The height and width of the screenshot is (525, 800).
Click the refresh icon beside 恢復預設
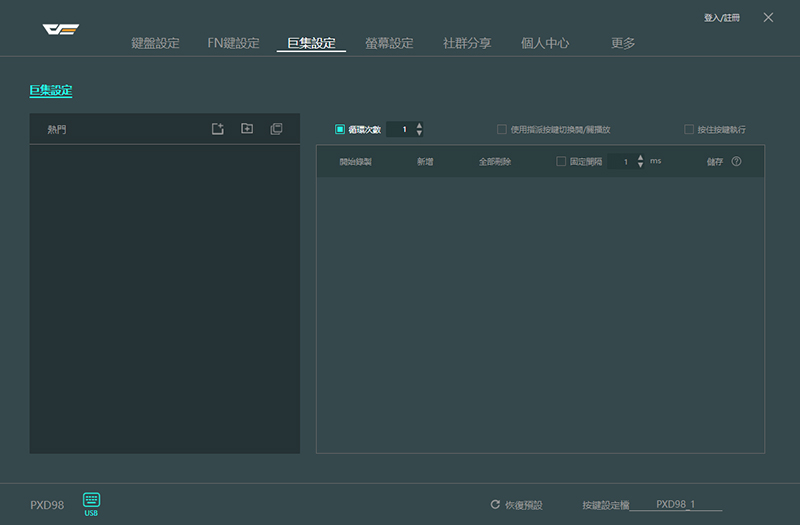point(495,505)
